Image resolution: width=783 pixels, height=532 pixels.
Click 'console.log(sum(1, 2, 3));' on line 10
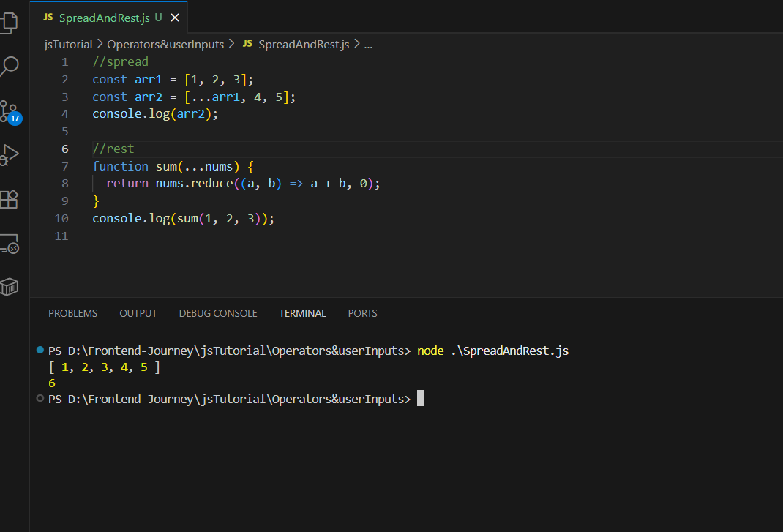(183, 218)
